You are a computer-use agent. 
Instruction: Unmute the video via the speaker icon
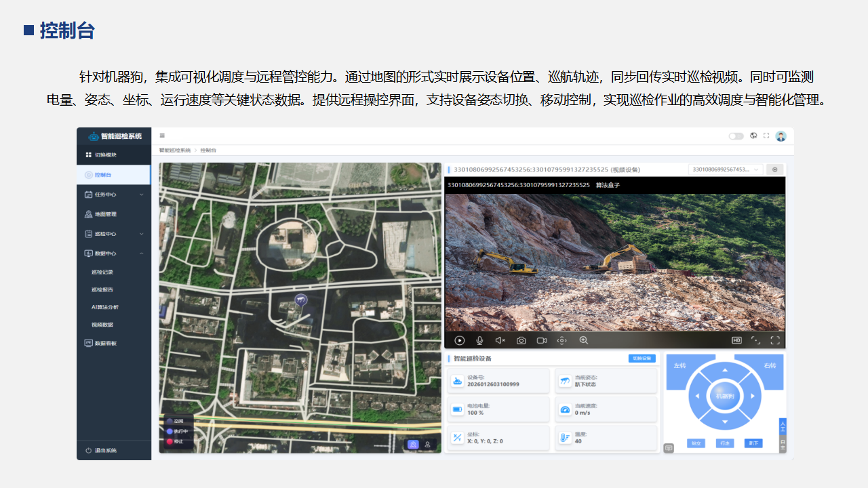click(x=500, y=340)
